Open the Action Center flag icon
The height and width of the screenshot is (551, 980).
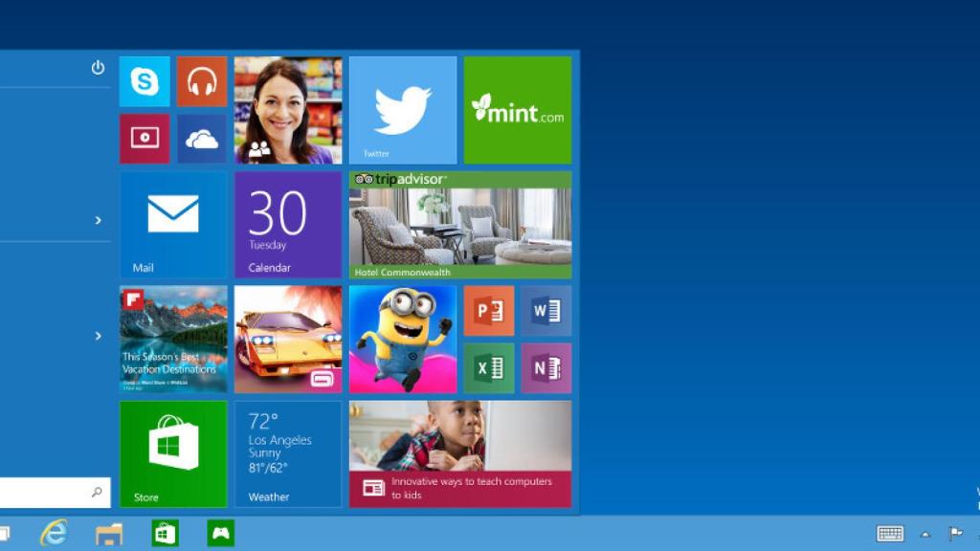point(953,533)
